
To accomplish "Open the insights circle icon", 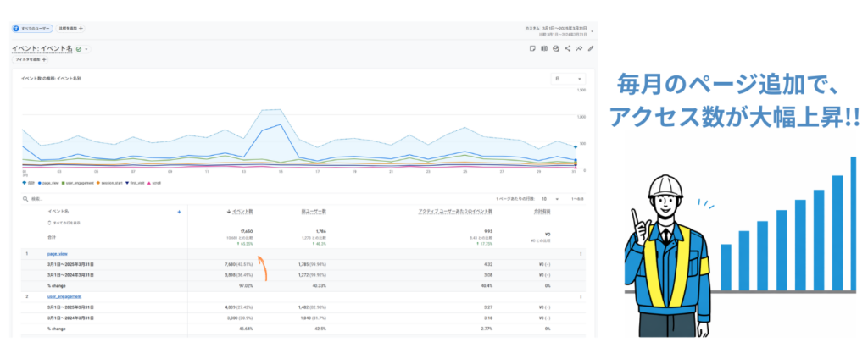I will [555, 49].
